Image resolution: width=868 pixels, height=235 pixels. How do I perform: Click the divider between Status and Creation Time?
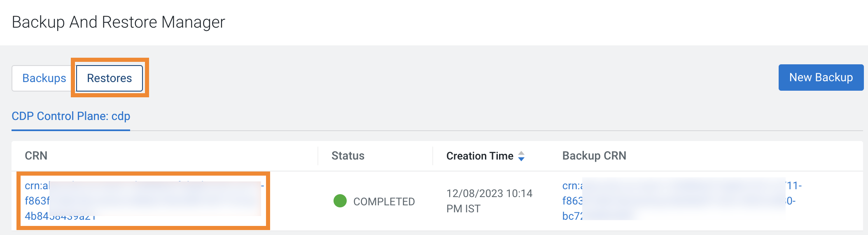433,156
